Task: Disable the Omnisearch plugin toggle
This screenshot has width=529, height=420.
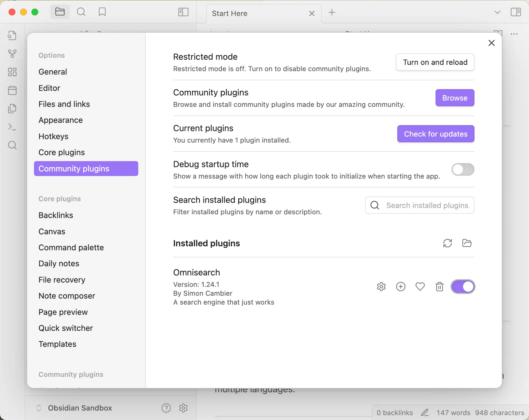Action: pyautogui.click(x=463, y=287)
